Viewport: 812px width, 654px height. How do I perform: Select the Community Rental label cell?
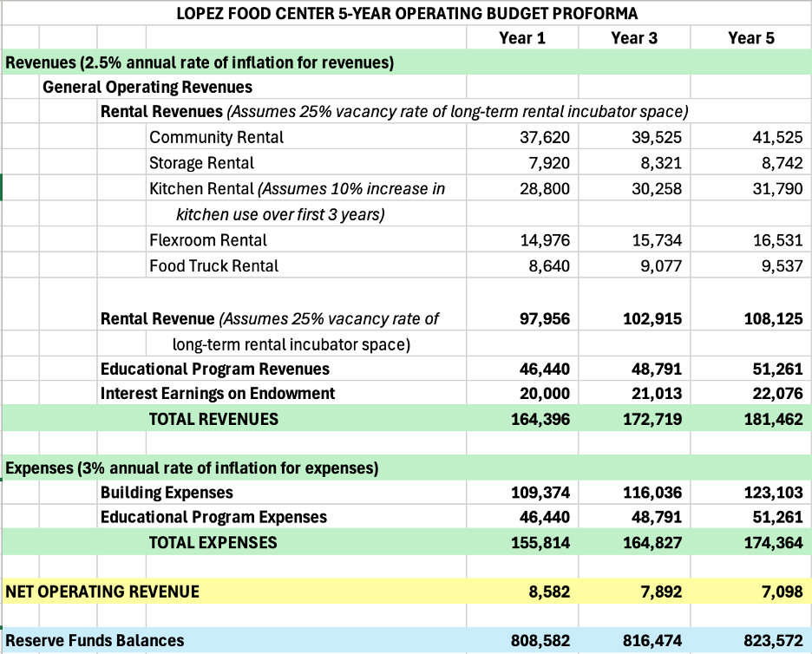coord(216,137)
